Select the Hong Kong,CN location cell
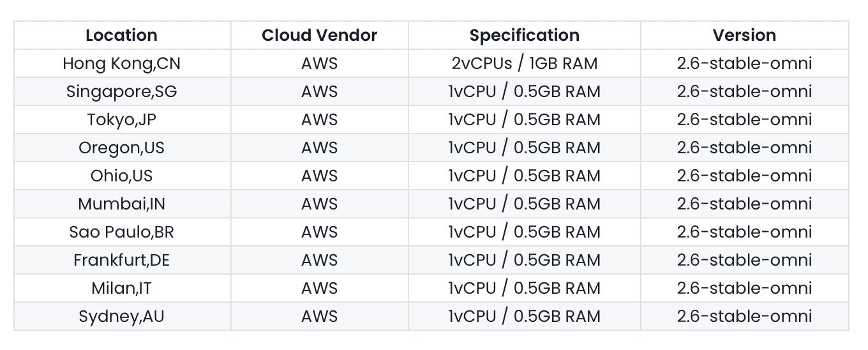This screenshot has height=350, width=868. click(x=121, y=63)
